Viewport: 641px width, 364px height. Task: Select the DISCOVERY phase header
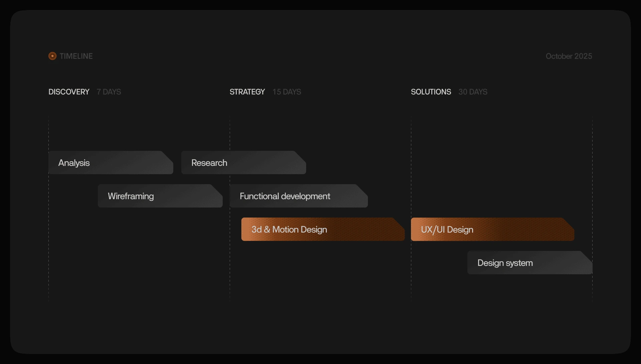coord(69,92)
